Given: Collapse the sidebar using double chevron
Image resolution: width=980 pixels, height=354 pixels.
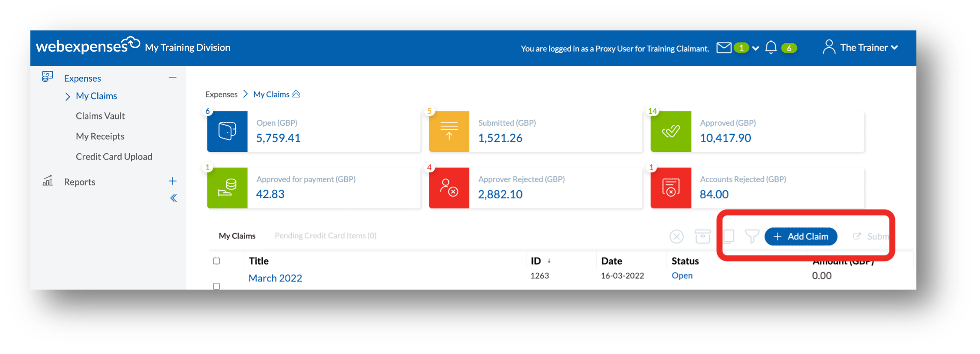Looking at the screenshot, I should pos(174,198).
